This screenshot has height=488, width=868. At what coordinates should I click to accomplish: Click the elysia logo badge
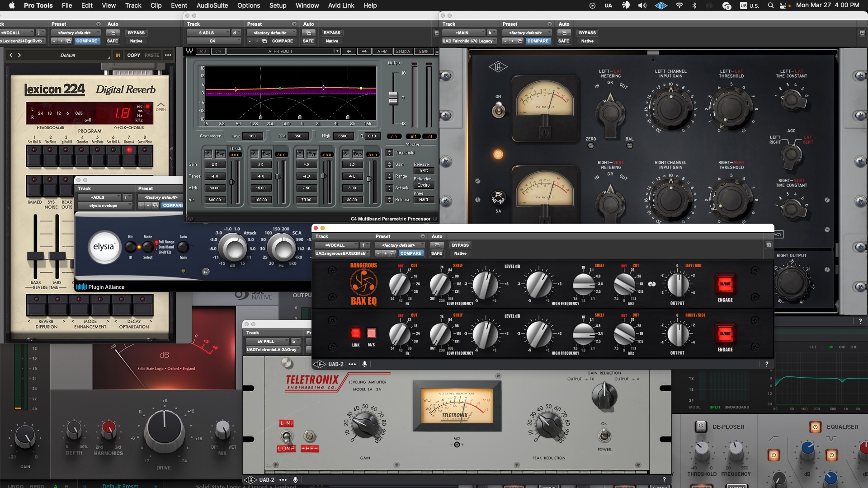click(x=104, y=247)
